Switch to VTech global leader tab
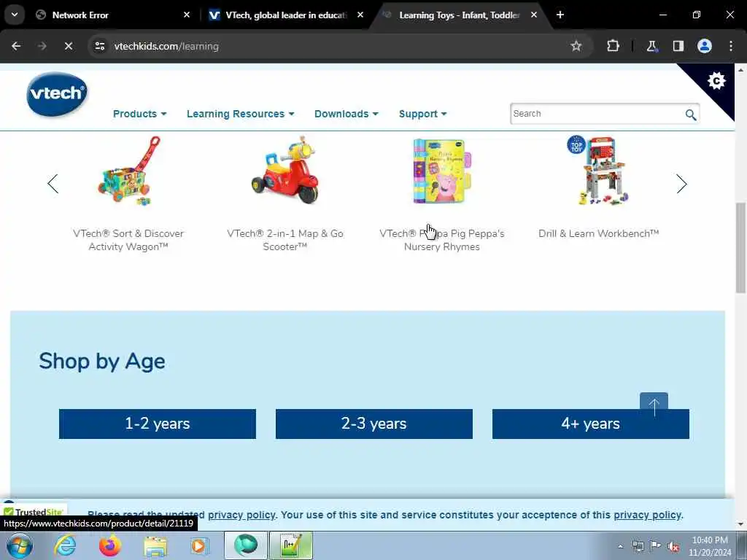 click(x=286, y=15)
